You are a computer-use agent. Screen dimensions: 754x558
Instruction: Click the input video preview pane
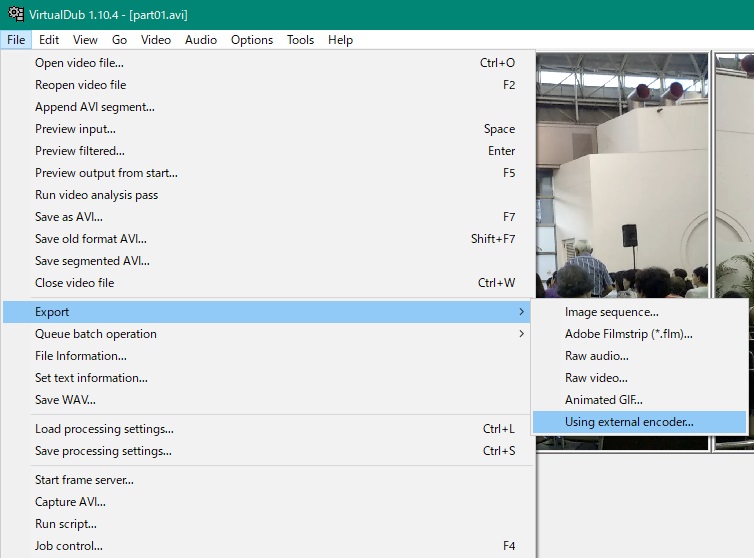click(622, 176)
